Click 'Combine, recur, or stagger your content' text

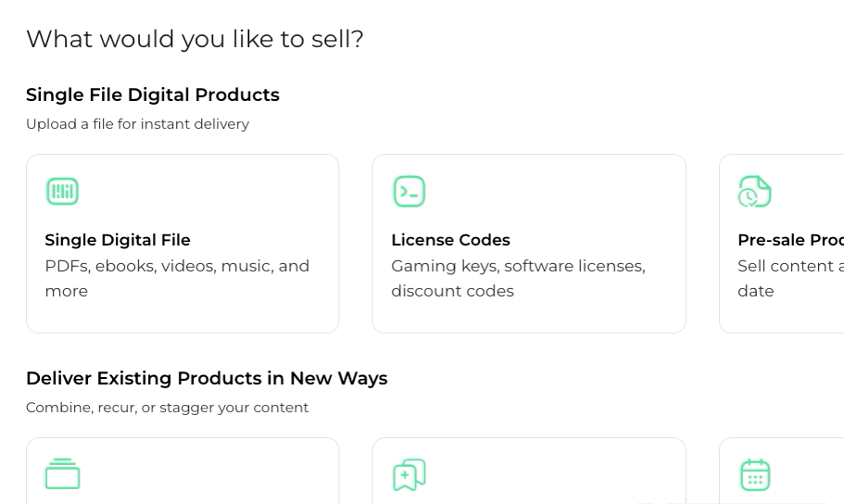click(167, 408)
